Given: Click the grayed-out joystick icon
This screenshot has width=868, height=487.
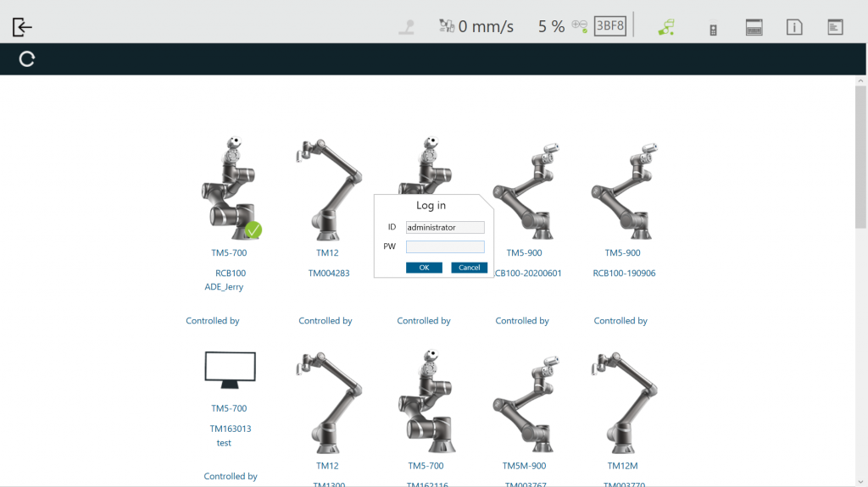Looking at the screenshot, I should [407, 27].
